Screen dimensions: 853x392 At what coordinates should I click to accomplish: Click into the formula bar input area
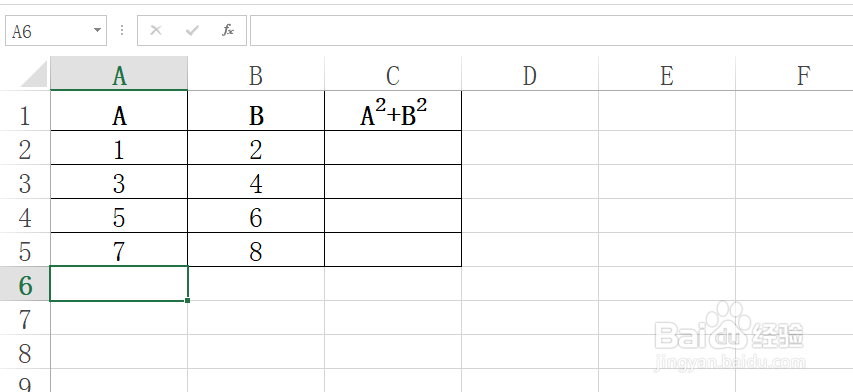[551, 30]
